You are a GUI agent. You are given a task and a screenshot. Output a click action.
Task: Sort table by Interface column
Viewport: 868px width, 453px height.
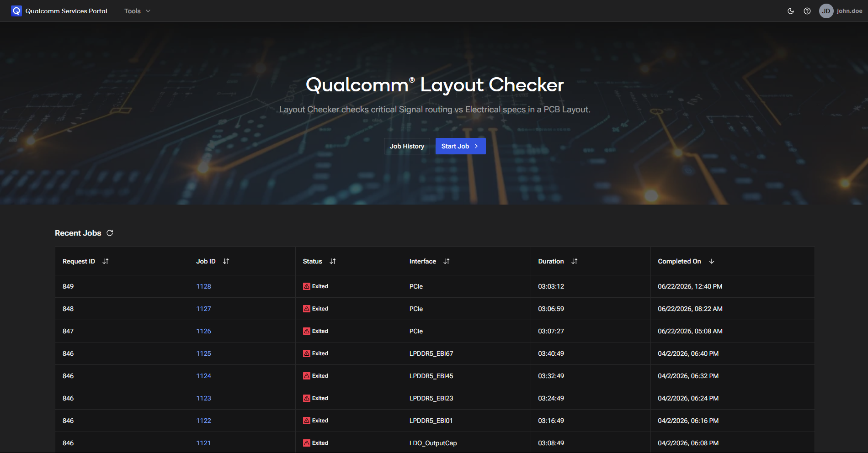447,261
